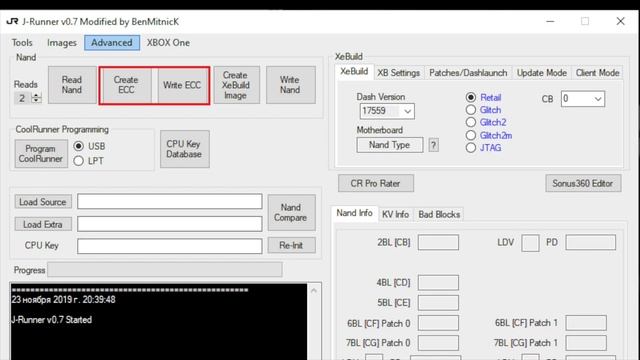Screen dimensions: 640x360
Task: Click the 6BL [CF] Patch 1 field
Action: [586, 323]
